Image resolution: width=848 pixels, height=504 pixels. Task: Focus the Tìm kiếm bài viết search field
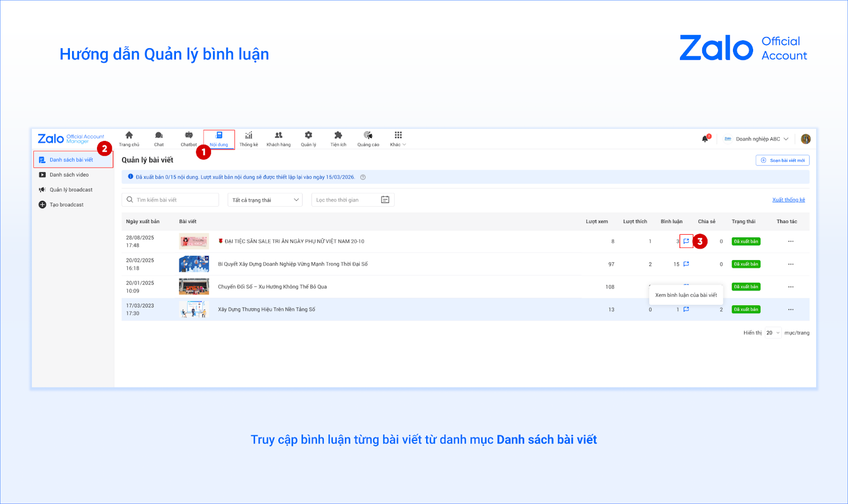click(171, 200)
